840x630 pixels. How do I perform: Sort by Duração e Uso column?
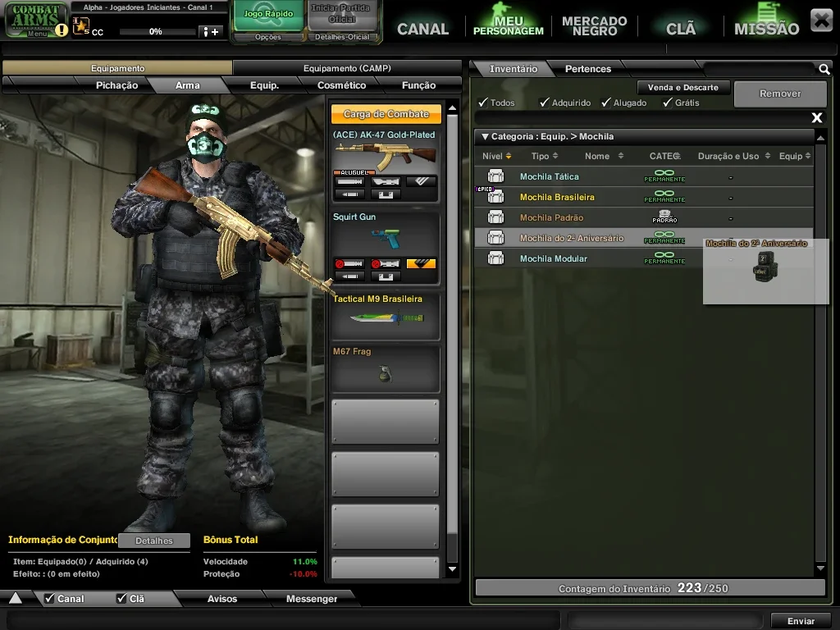(734, 156)
